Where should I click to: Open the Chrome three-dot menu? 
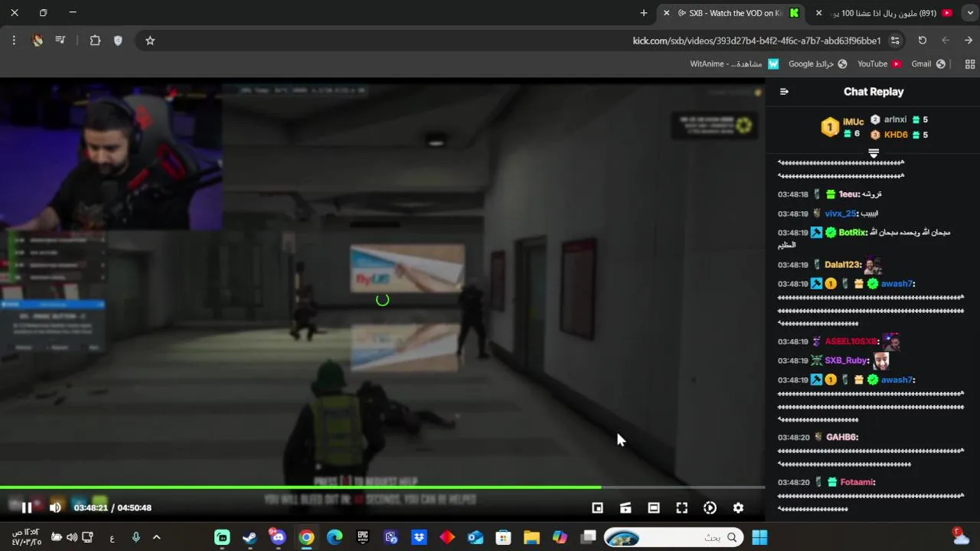tap(14, 41)
